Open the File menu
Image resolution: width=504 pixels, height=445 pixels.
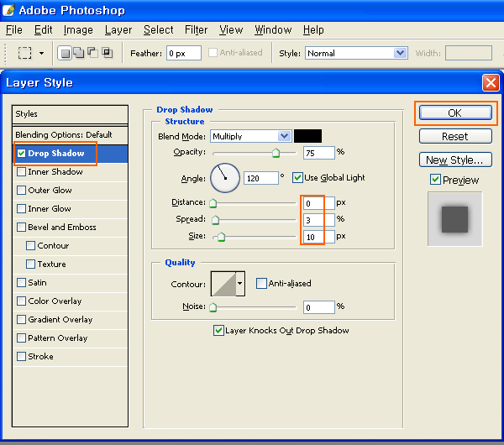click(x=14, y=30)
